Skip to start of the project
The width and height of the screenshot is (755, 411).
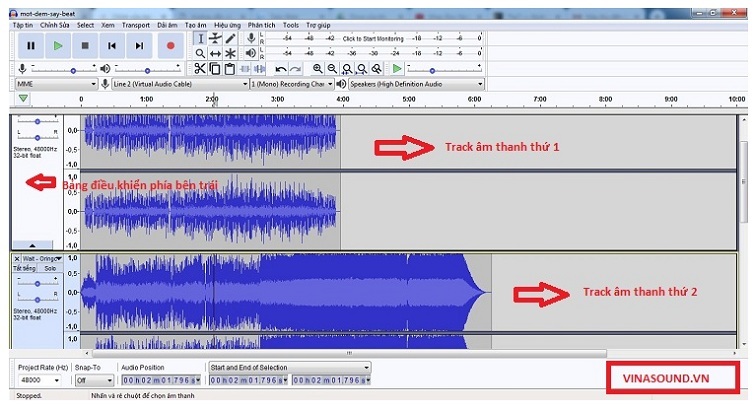point(112,46)
